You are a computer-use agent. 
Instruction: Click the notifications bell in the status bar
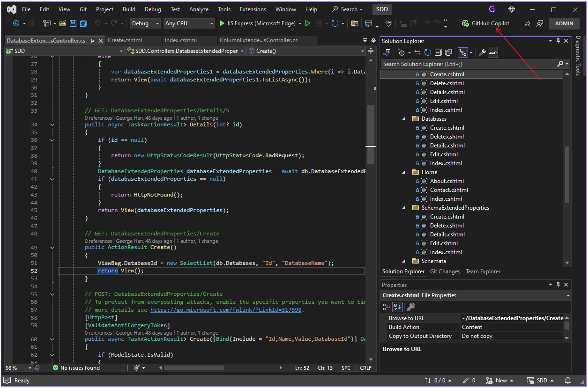point(568,381)
